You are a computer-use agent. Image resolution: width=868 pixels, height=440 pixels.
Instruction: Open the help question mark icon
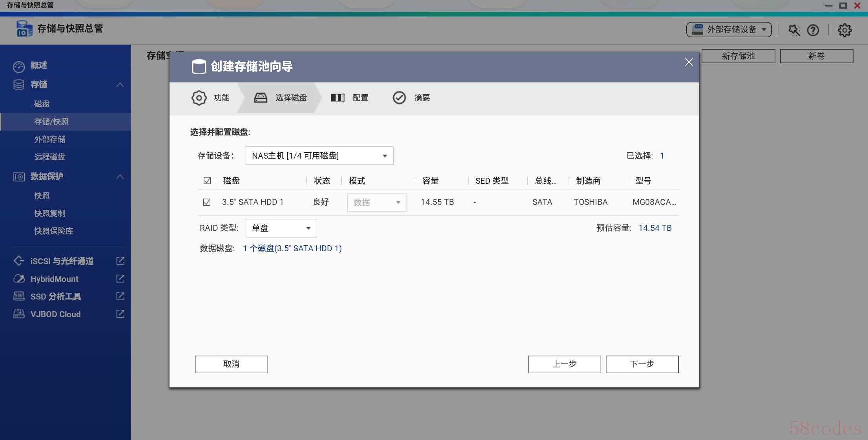click(813, 30)
